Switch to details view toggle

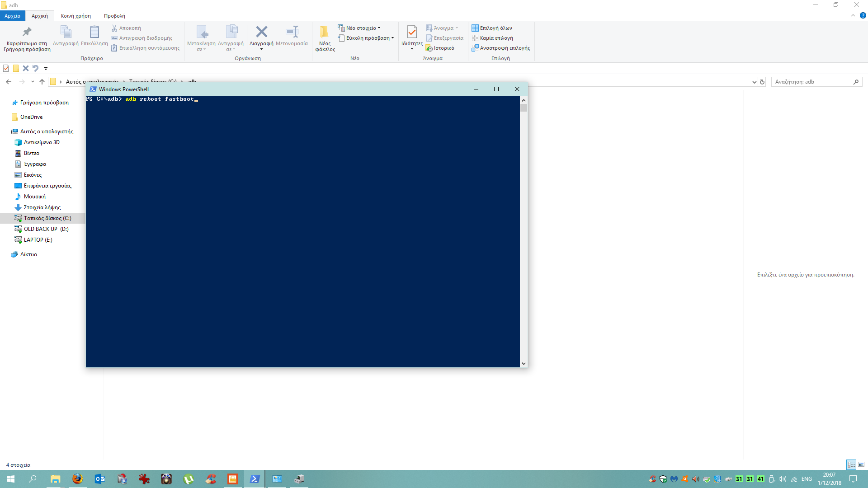click(851, 465)
